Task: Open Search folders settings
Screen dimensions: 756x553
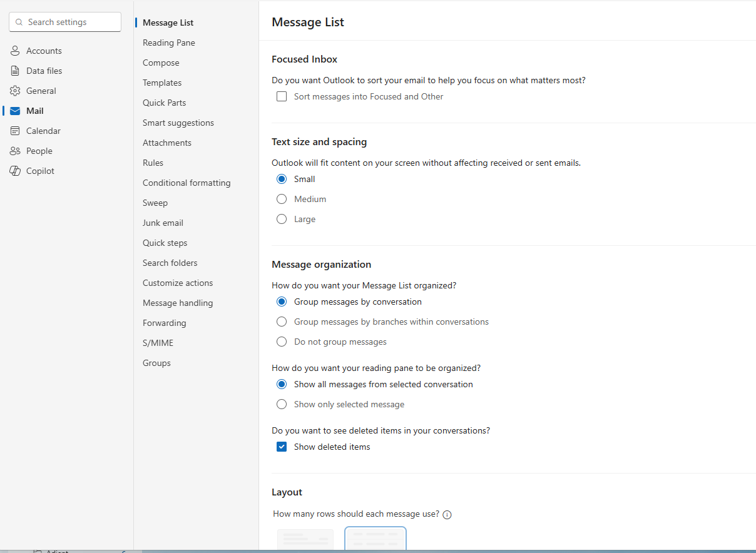Action: tap(170, 263)
